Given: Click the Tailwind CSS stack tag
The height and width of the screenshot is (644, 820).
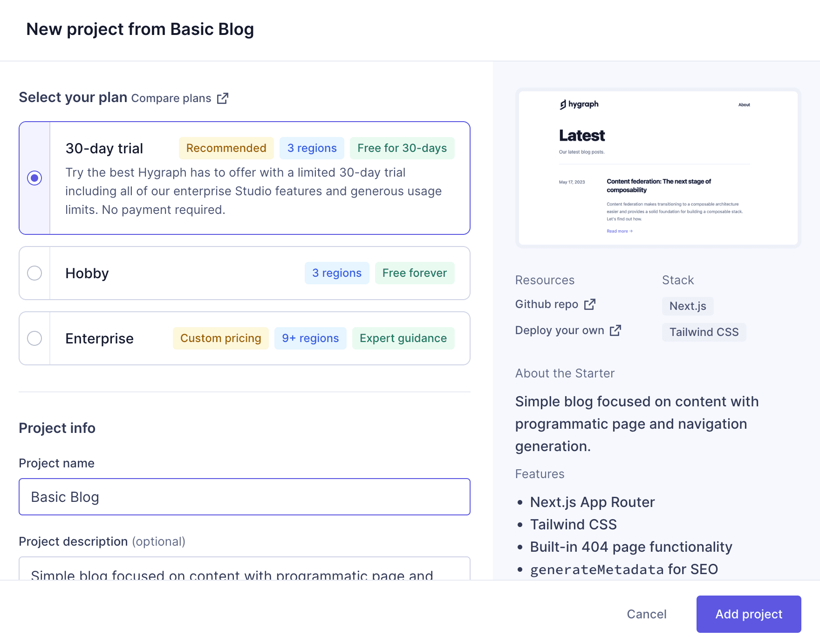Looking at the screenshot, I should 704,332.
